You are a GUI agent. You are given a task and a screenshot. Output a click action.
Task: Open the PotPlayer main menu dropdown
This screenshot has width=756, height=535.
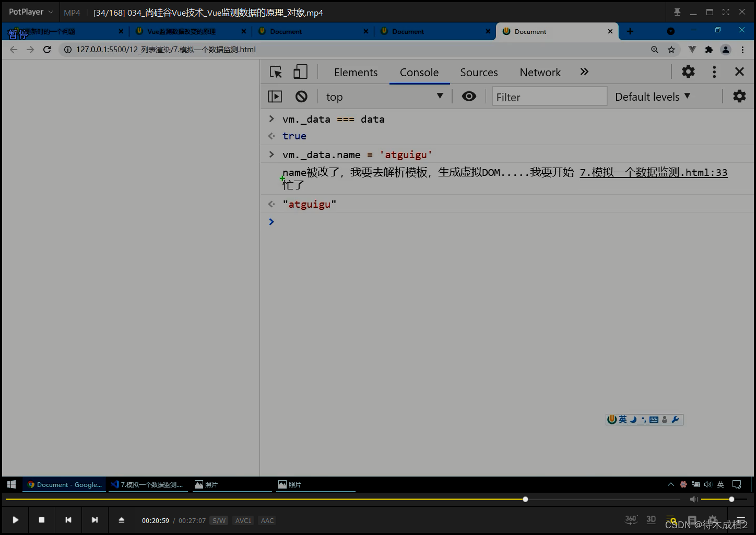pos(31,12)
